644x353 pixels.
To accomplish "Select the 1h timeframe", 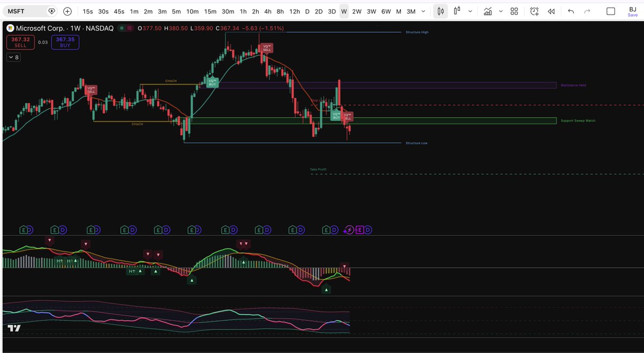I will [x=243, y=11].
